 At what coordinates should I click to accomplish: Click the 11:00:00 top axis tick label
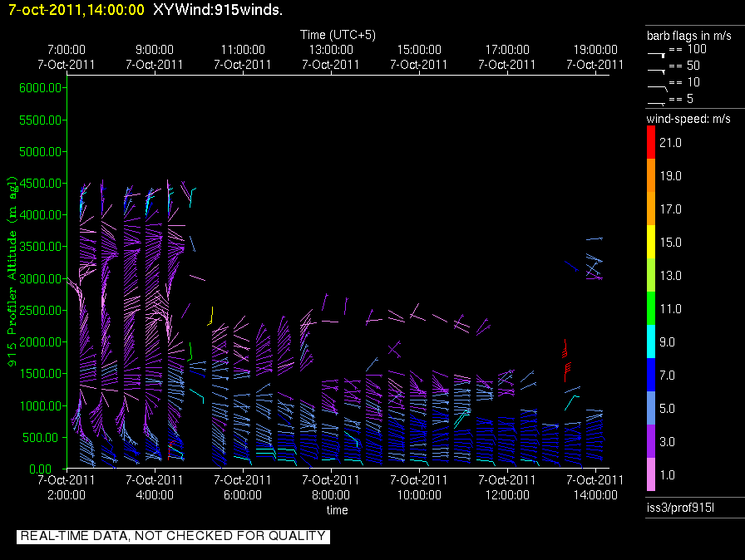[243, 50]
